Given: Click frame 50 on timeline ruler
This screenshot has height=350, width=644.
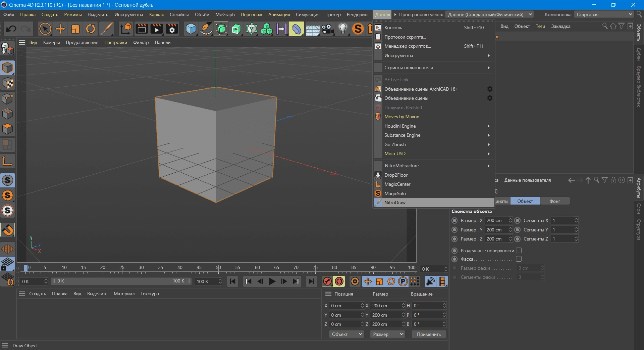Looking at the screenshot, I should point(218,268).
